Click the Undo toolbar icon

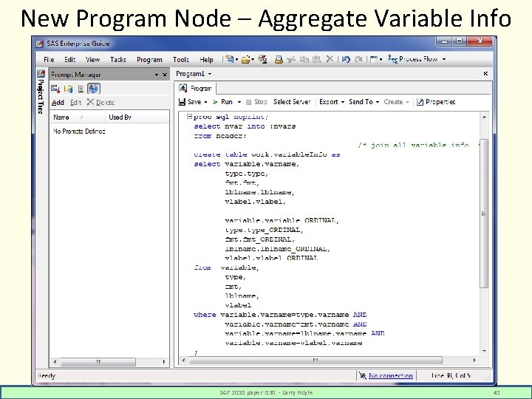click(x=346, y=59)
